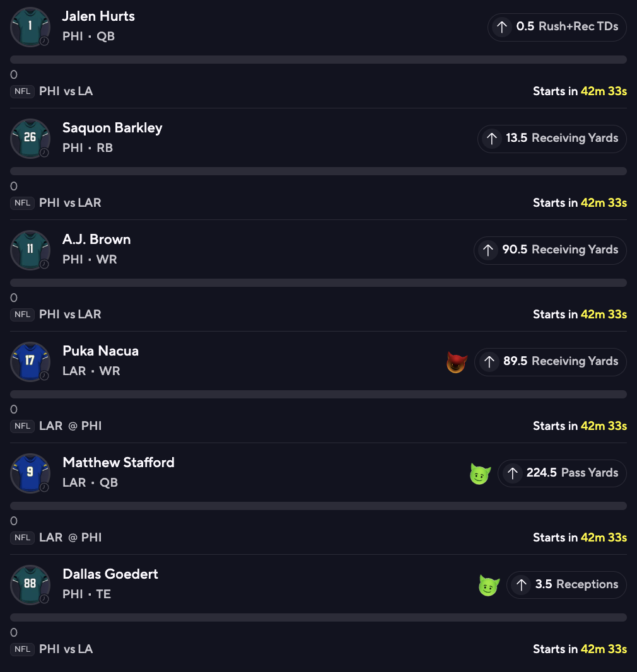This screenshot has height=672, width=637.
Task: Click Jalen Hurts progress bar
Action: [x=318, y=59]
